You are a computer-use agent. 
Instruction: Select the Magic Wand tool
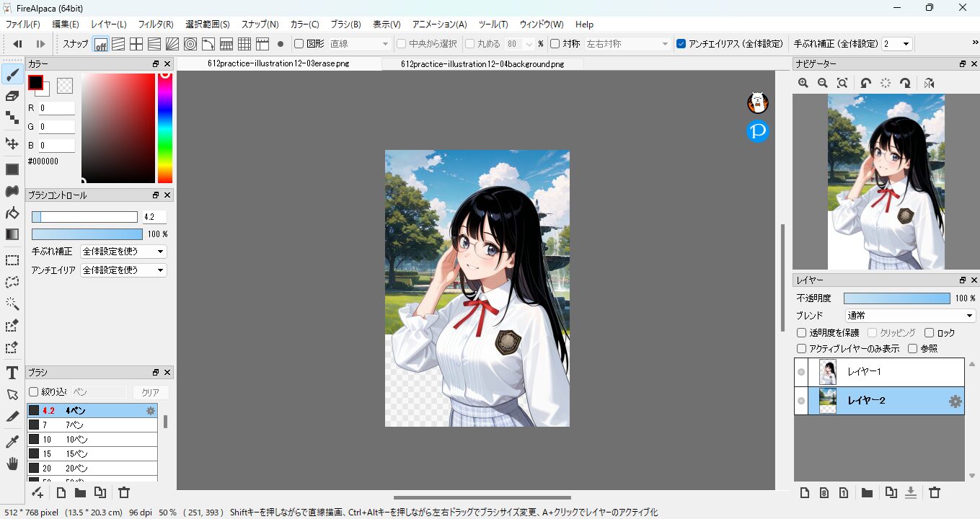[12, 303]
